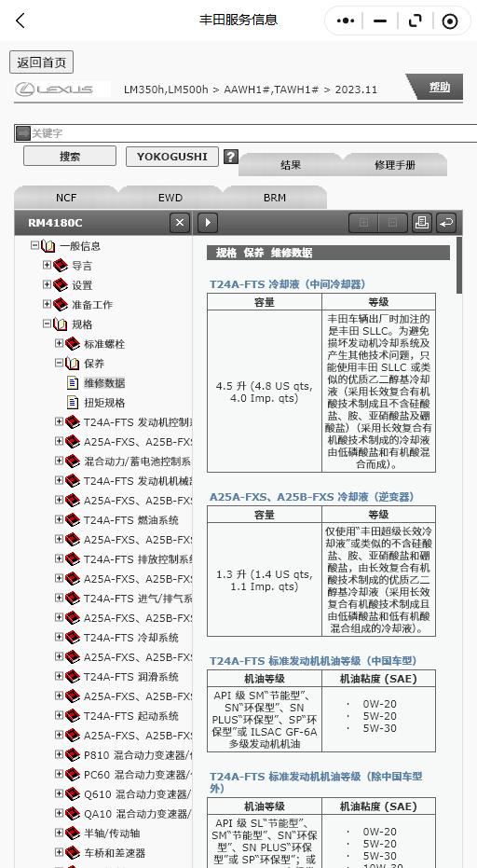Expand the 导言 tree node
The height and width of the screenshot is (868, 477).
47,265
